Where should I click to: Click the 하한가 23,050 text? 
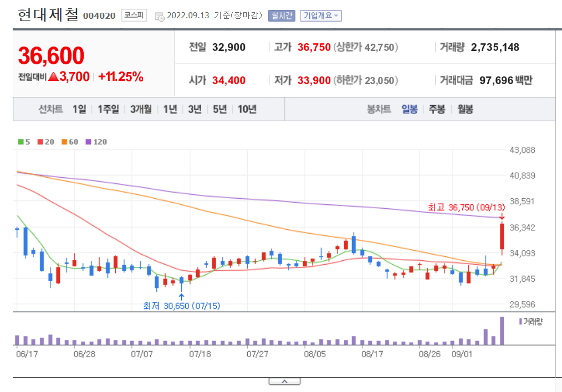point(366,80)
